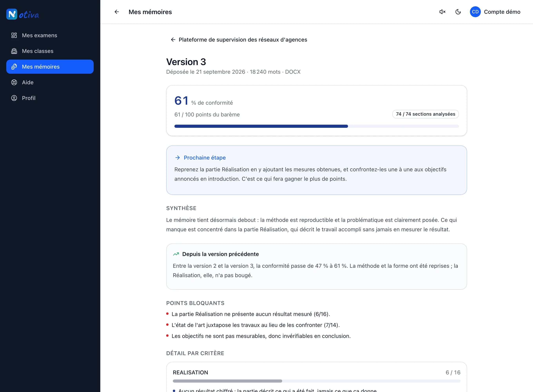
Task: Switch to dark mode moon icon
Action: [x=458, y=12]
